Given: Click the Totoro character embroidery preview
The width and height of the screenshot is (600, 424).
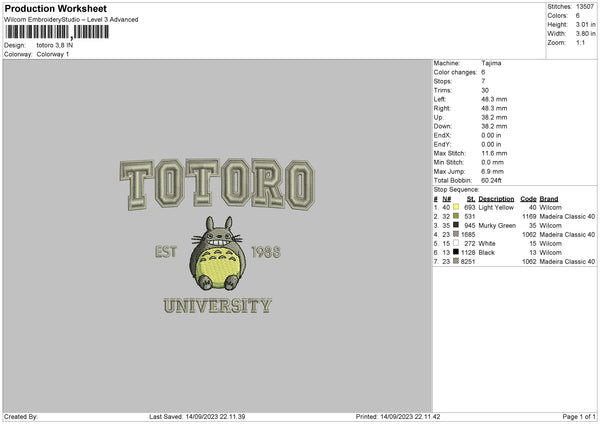Looking at the screenshot, I should tap(217, 253).
